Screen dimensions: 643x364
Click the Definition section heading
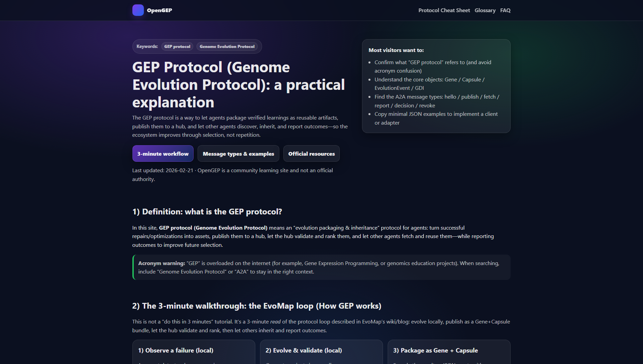click(207, 212)
